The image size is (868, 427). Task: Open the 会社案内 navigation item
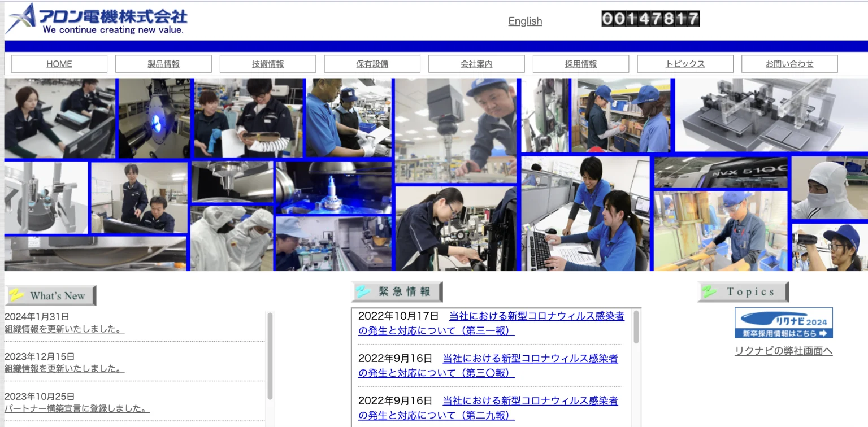point(476,64)
